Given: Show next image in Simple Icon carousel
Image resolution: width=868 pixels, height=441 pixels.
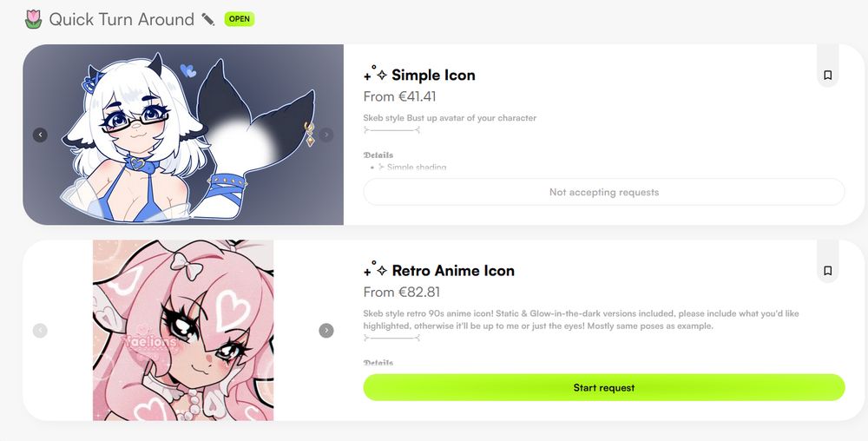Looking at the screenshot, I should tap(326, 135).
